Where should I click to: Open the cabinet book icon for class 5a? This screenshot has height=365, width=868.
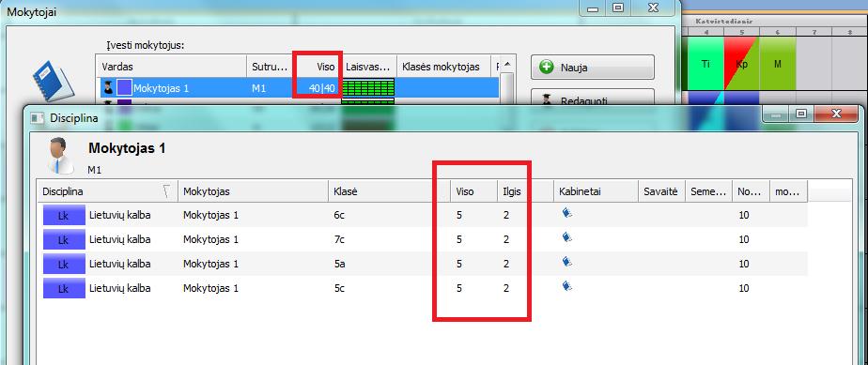[x=566, y=262]
